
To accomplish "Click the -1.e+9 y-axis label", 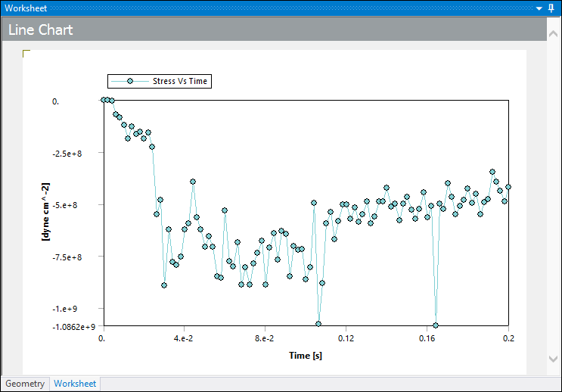I will 65,309.
